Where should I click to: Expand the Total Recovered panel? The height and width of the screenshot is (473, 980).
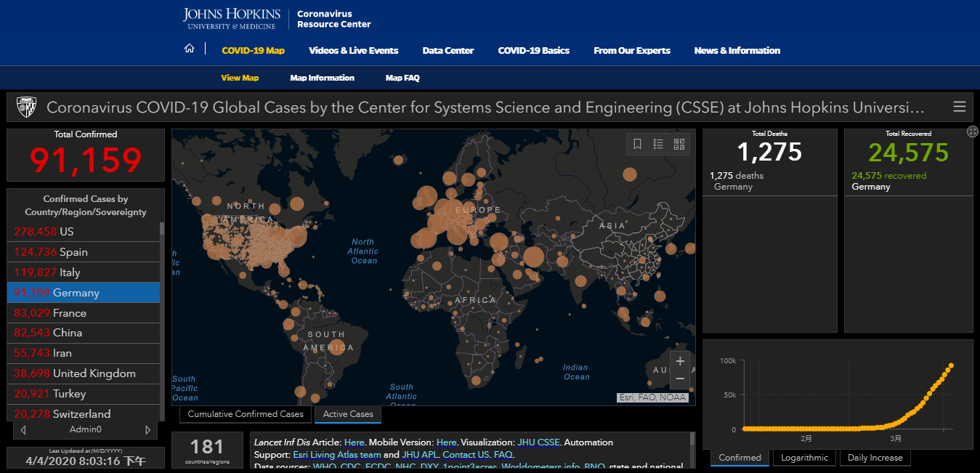coord(973,132)
